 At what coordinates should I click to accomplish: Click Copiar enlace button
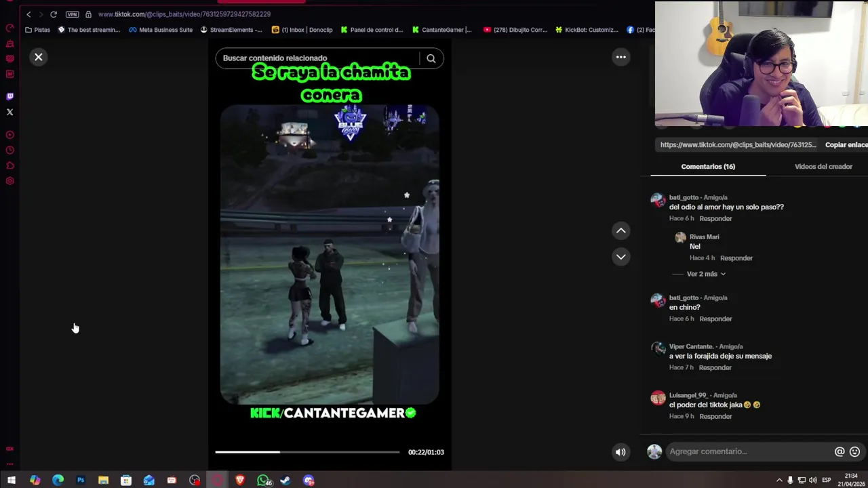coord(846,145)
